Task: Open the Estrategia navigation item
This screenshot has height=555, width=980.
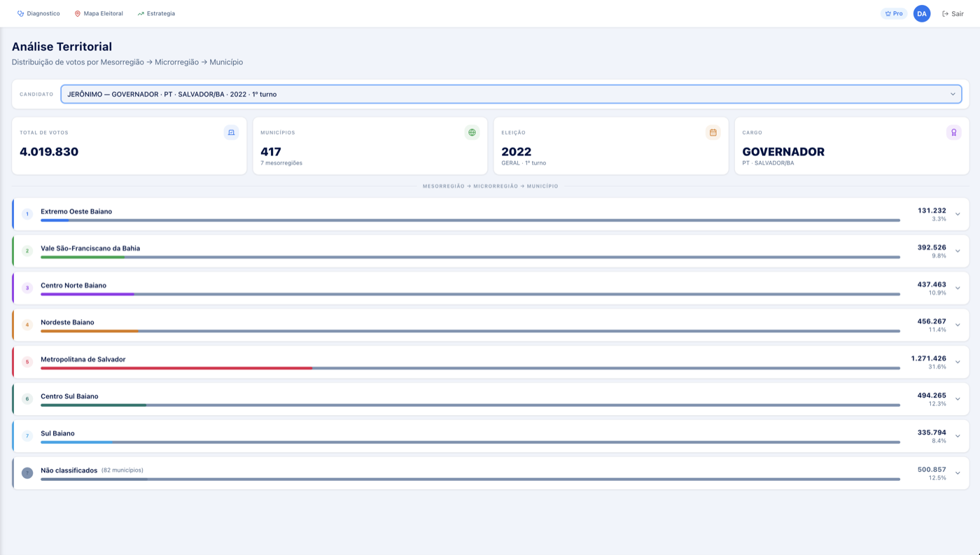Action: pos(156,13)
